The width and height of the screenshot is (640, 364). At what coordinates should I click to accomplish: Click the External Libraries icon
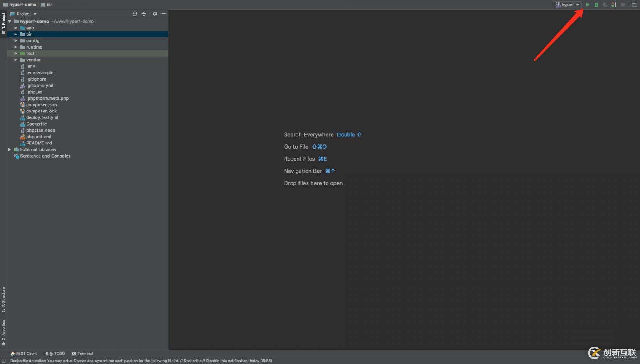click(16, 149)
